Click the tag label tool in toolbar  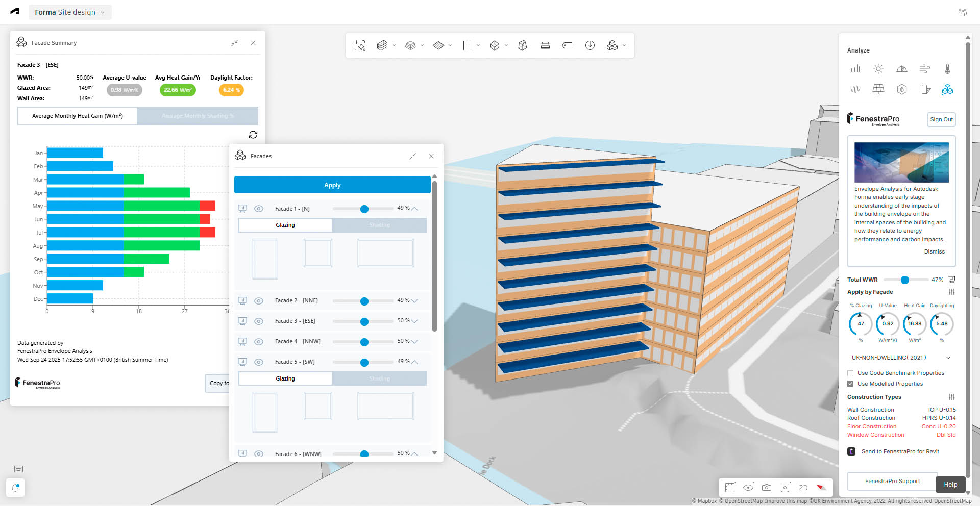click(567, 45)
